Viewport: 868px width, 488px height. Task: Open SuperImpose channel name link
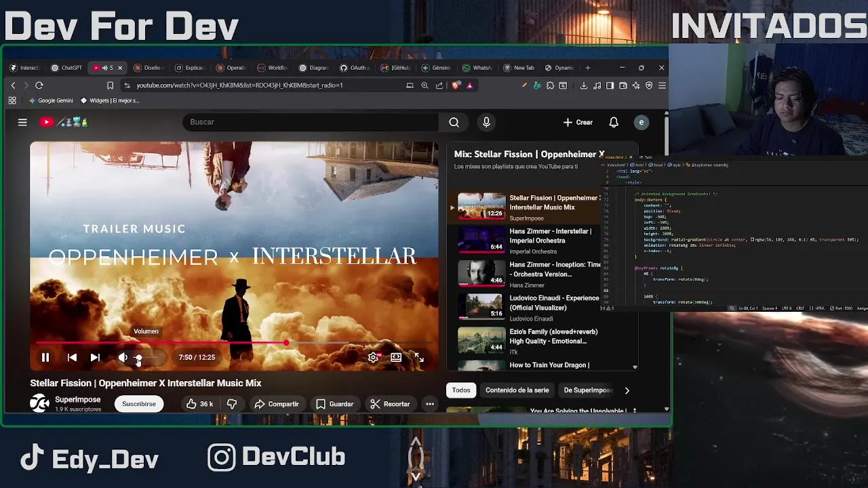(x=78, y=400)
